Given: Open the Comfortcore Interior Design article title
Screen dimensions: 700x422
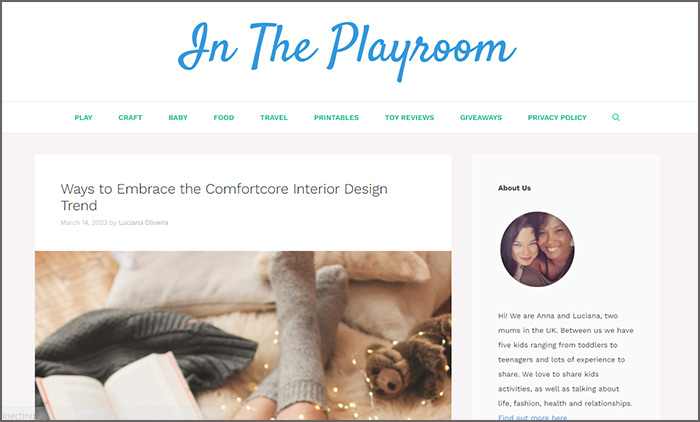Looking at the screenshot, I should [x=224, y=197].
